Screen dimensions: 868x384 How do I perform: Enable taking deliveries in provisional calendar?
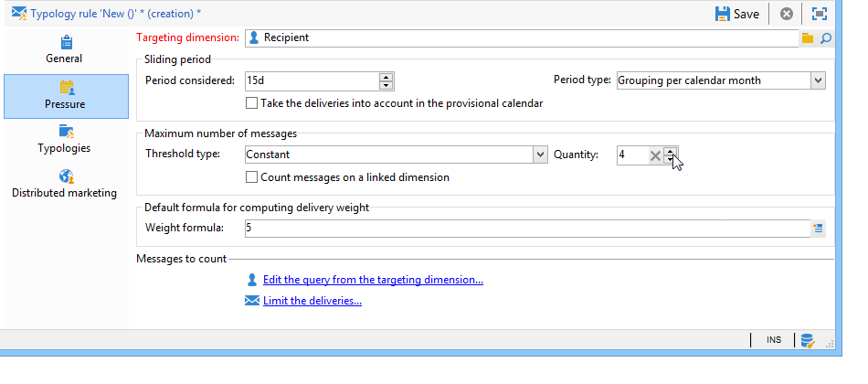252,103
